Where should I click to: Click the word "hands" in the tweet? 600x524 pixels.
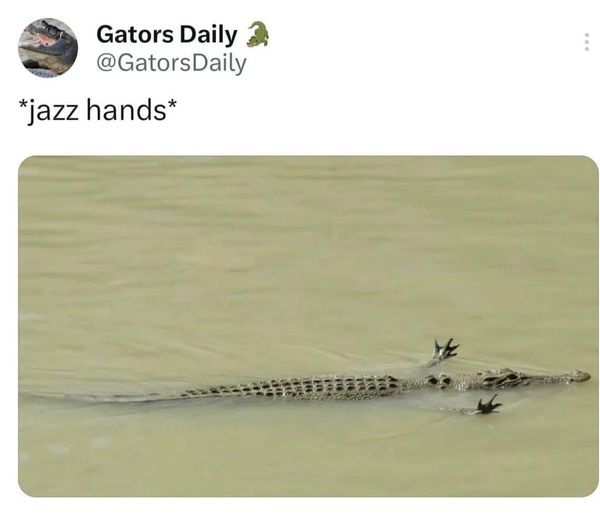[x=126, y=109]
